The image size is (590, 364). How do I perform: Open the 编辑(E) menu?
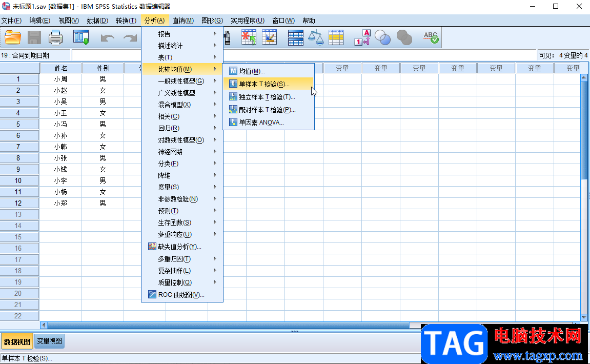point(40,21)
